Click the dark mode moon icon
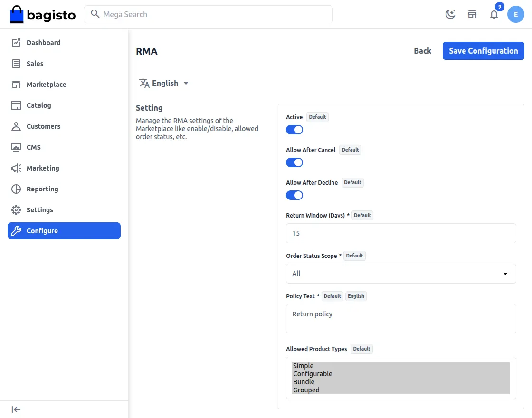The image size is (532, 418). [450, 14]
